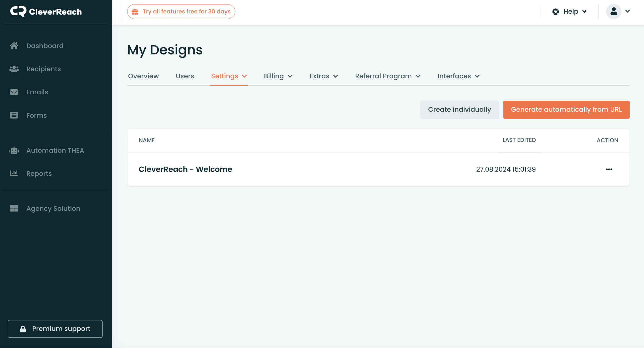Open the Settings tab label
This screenshot has width=644, height=348.
pos(224,76)
